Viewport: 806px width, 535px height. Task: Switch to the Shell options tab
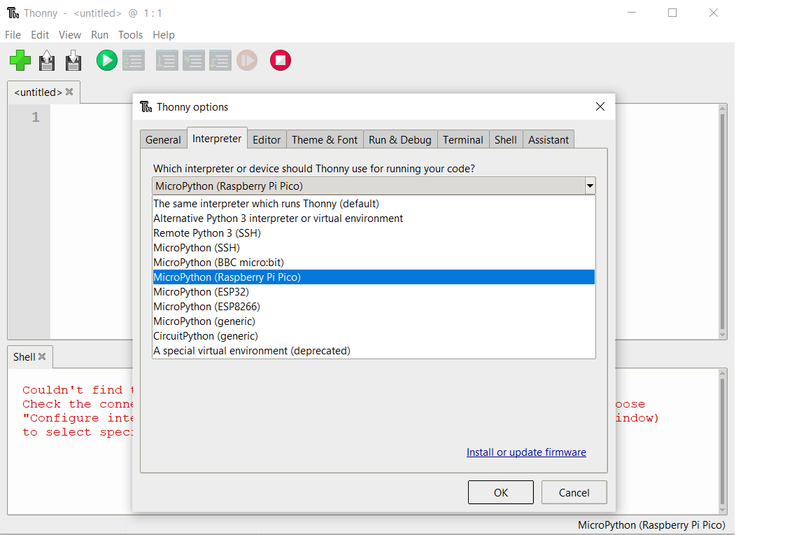(x=505, y=140)
